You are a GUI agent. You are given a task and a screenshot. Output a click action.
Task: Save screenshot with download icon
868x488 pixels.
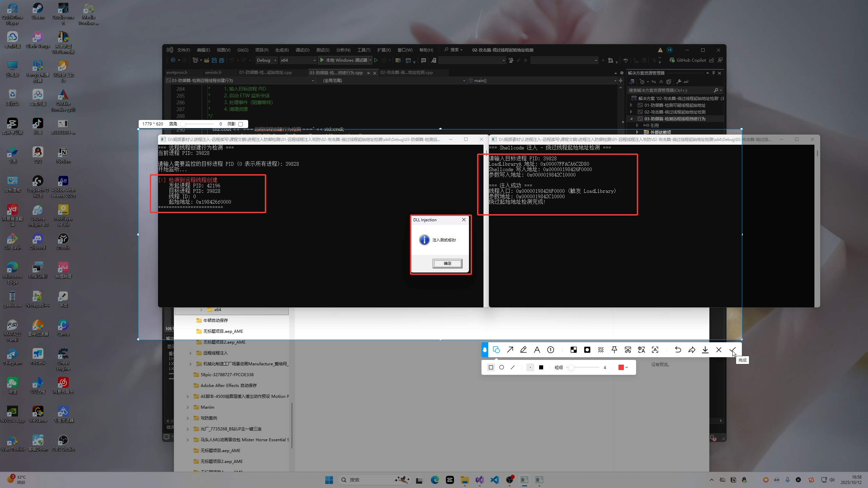pyautogui.click(x=705, y=350)
